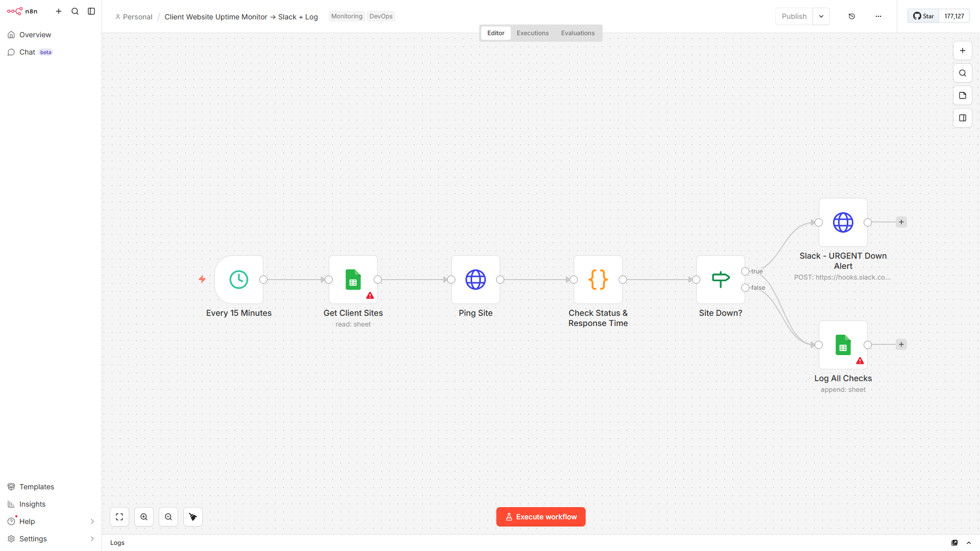Screen dimensions: 980x551
Task: Toggle the split panel from the right rail
Action: [x=963, y=117]
